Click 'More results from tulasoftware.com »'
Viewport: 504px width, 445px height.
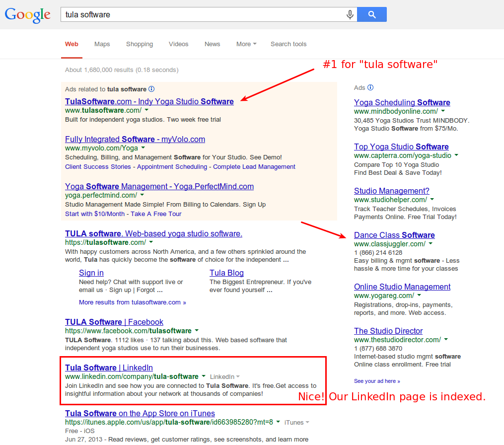(133, 302)
